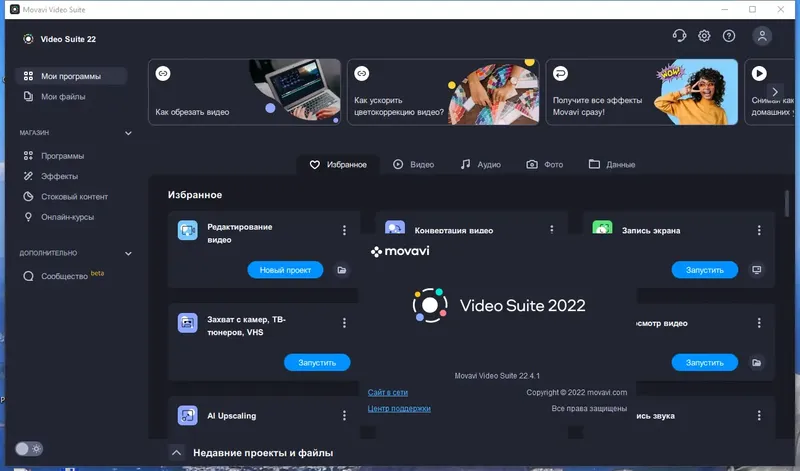The image size is (800, 471).
Task: Open the options menu for "Запись экрана"
Action: pos(759,230)
